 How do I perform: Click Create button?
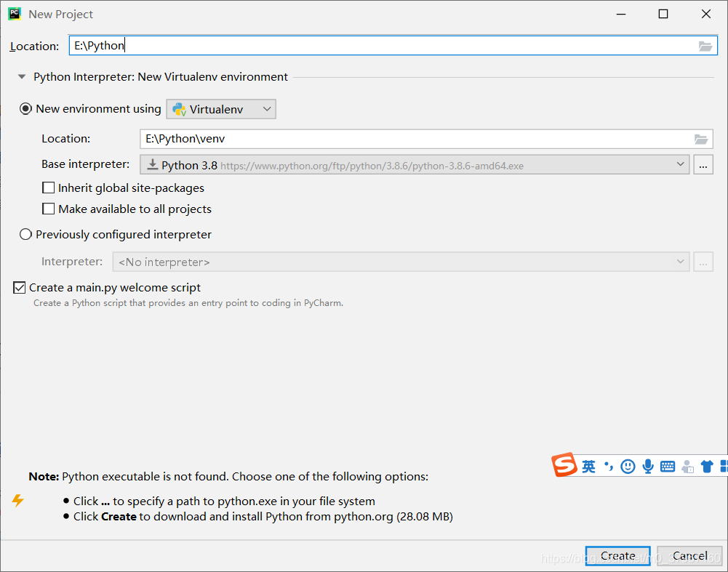click(617, 556)
